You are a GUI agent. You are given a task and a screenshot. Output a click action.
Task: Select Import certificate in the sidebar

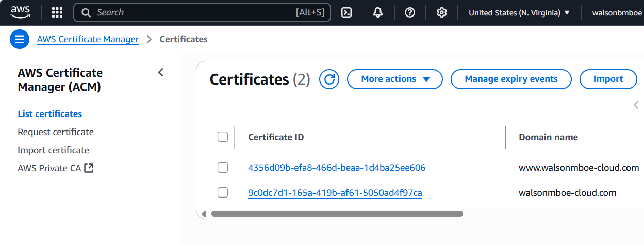[x=53, y=150]
